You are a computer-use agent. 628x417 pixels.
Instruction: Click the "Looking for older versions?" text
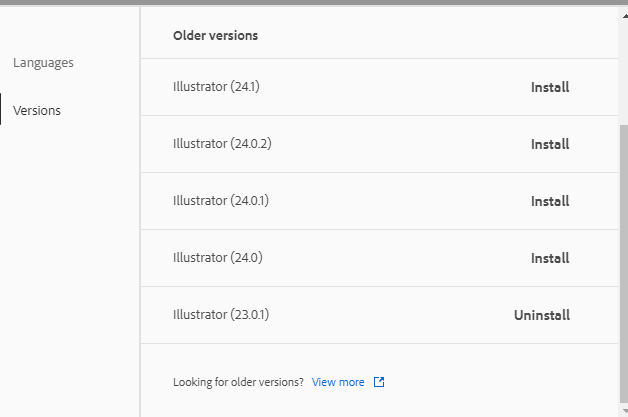click(x=238, y=382)
